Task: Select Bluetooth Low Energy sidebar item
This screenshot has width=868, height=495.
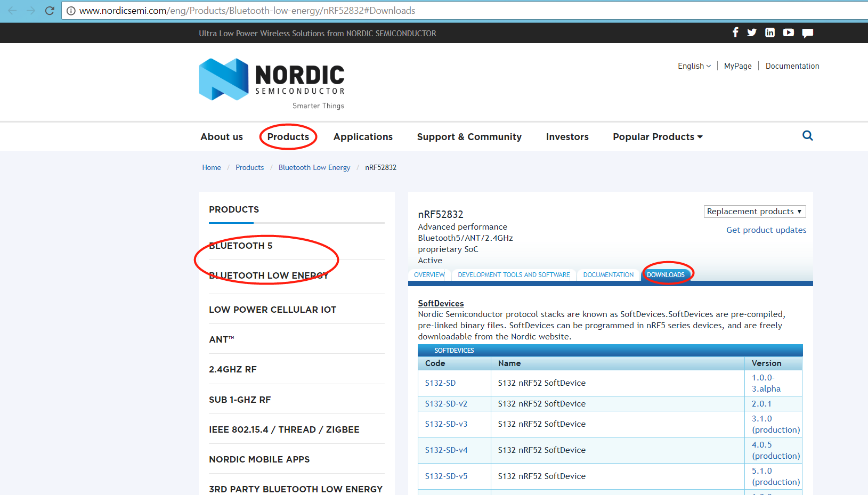Action: click(x=269, y=275)
